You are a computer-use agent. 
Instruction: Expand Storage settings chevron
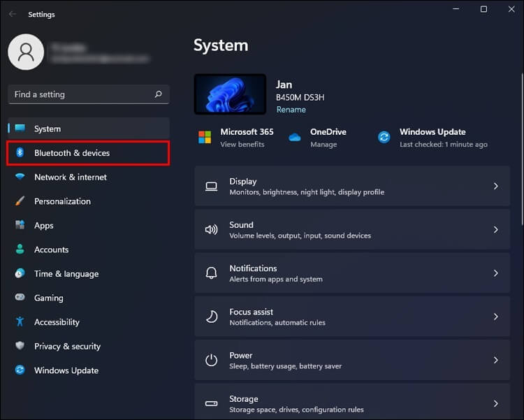495,404
